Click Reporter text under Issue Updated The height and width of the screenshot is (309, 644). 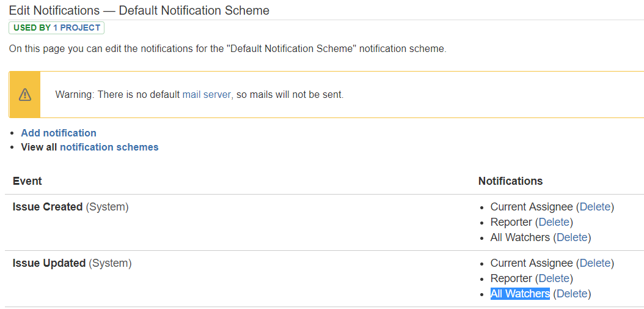[x=511, y=278]
